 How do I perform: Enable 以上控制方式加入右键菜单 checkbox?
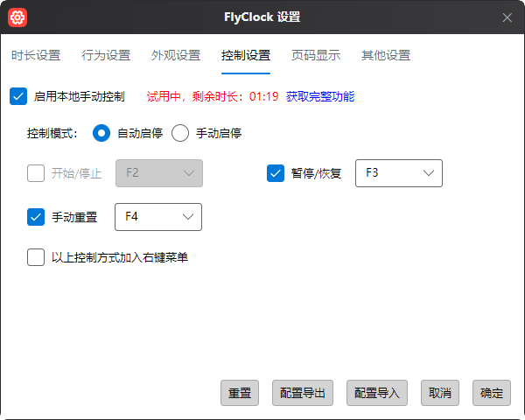(x=36, y=257)
